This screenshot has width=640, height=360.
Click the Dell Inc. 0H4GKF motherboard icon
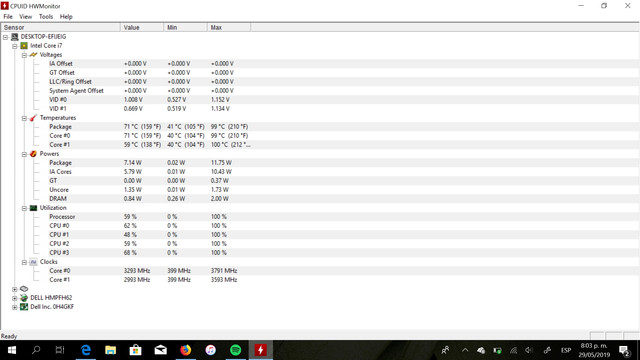tap(24, 307)
